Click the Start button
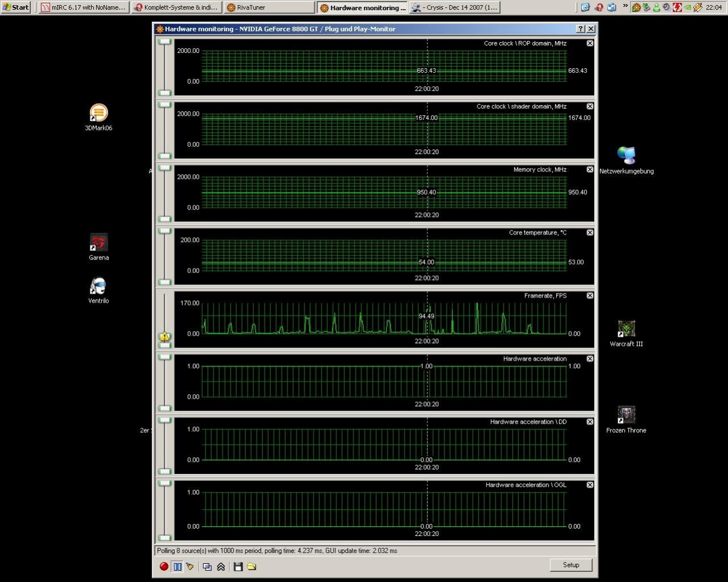The image size is (728, 582). pos(16,7)
